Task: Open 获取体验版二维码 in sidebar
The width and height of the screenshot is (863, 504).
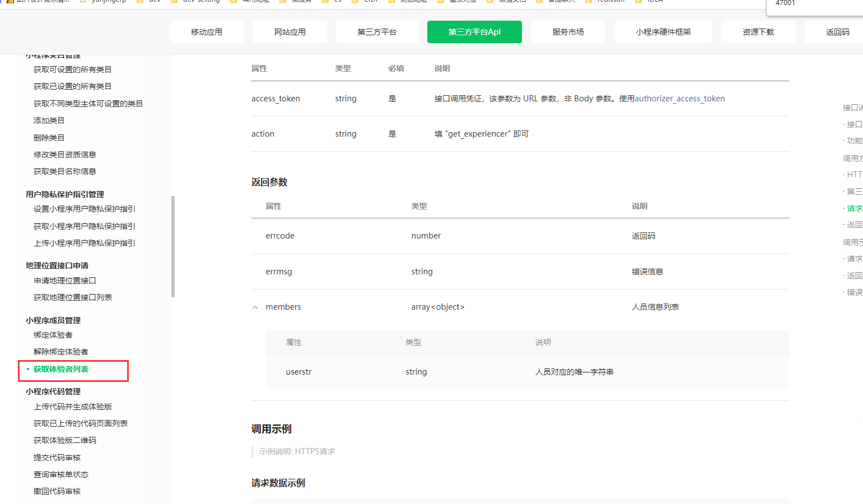Action: pos(65,440)
